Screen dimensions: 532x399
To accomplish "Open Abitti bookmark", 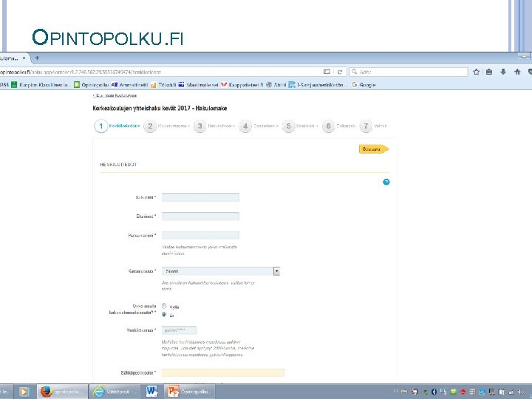I will pyautogui.click(x=276, y=85).
